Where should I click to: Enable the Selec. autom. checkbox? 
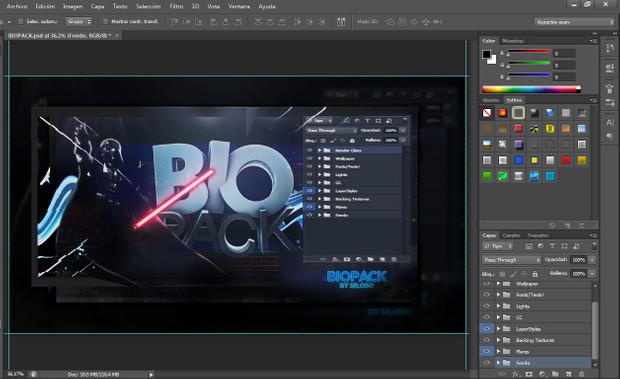tap(21, 22)
